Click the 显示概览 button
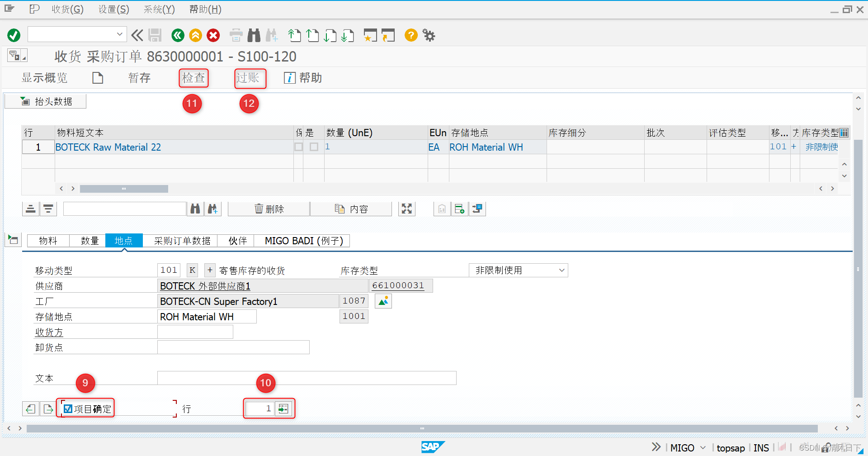Image resolution: width=868 pixels, height=456 pixels. (44, 78)
